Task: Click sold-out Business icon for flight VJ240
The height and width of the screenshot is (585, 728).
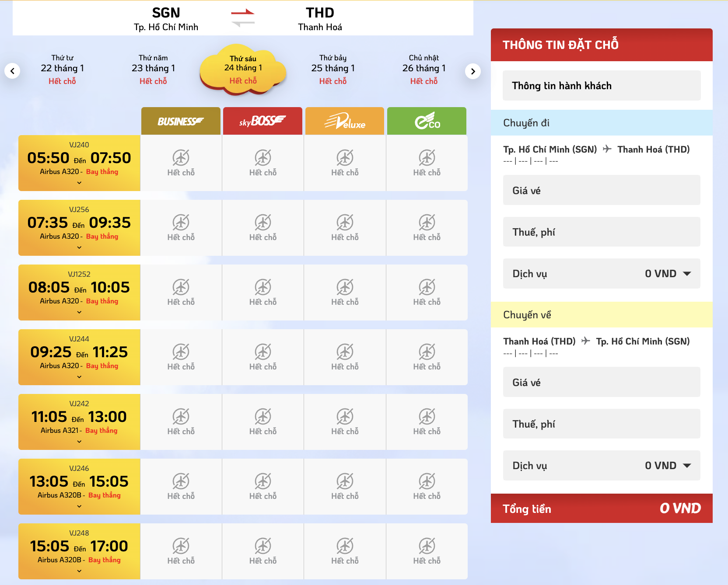Action: [181, 158]
